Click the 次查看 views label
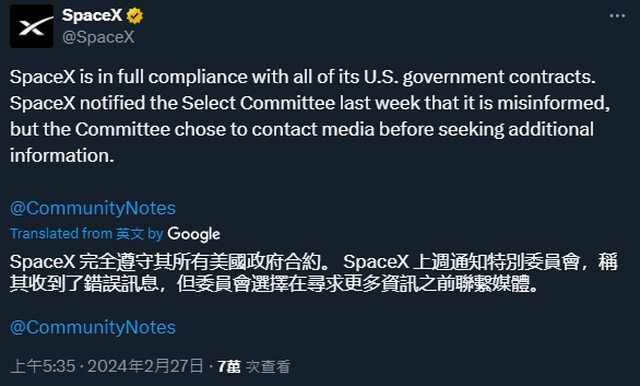640x386 pixels. click(268, 366)
